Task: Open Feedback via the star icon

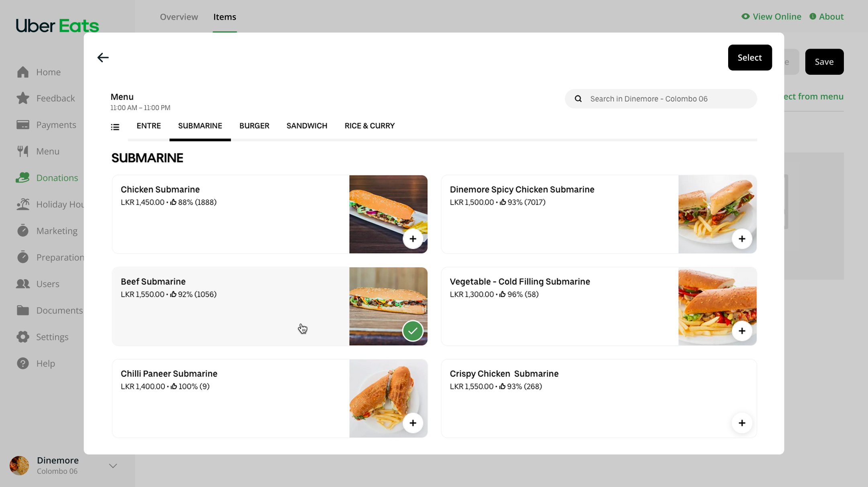Action: tap(23, 98)
